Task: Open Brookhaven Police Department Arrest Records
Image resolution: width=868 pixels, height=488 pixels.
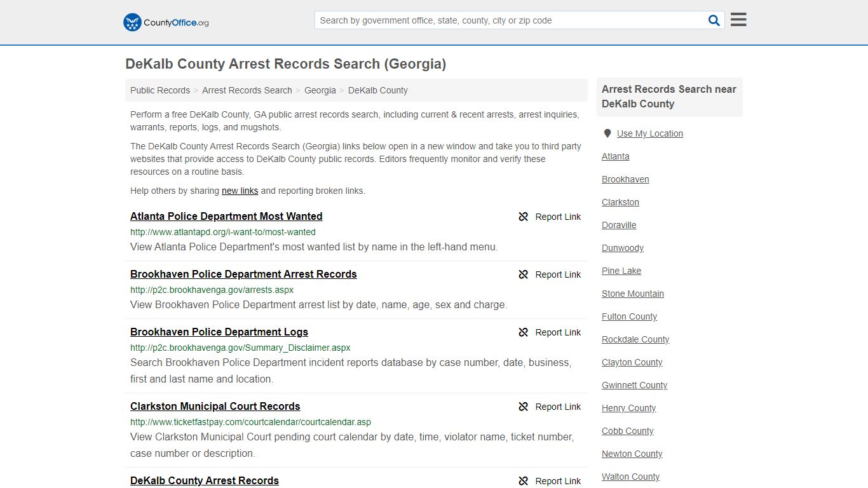Action: coord(243,274)
